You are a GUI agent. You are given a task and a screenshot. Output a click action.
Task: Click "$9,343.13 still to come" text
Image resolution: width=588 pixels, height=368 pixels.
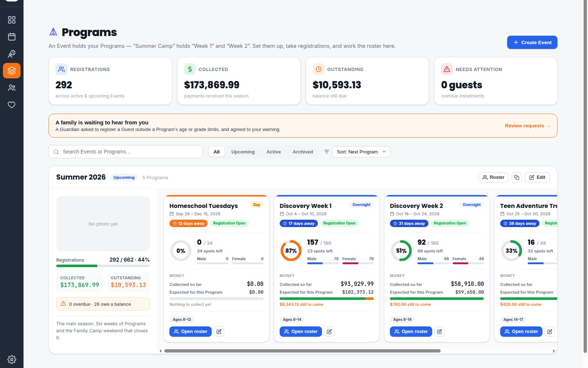point(301,304)
